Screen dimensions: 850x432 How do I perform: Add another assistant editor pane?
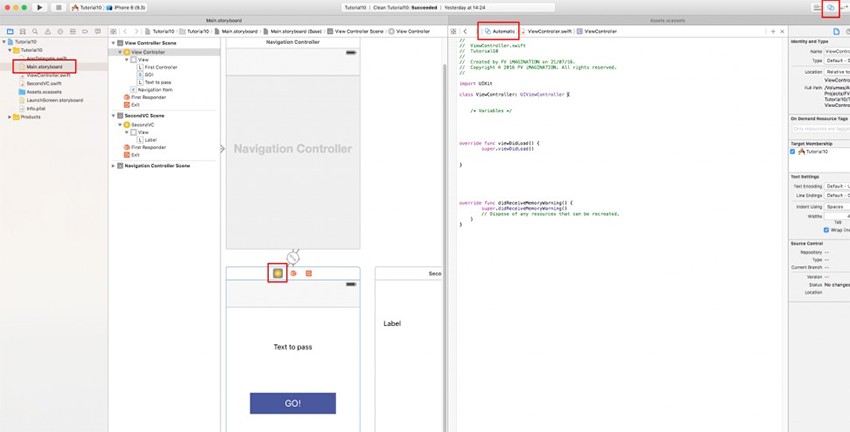[773, 31]
